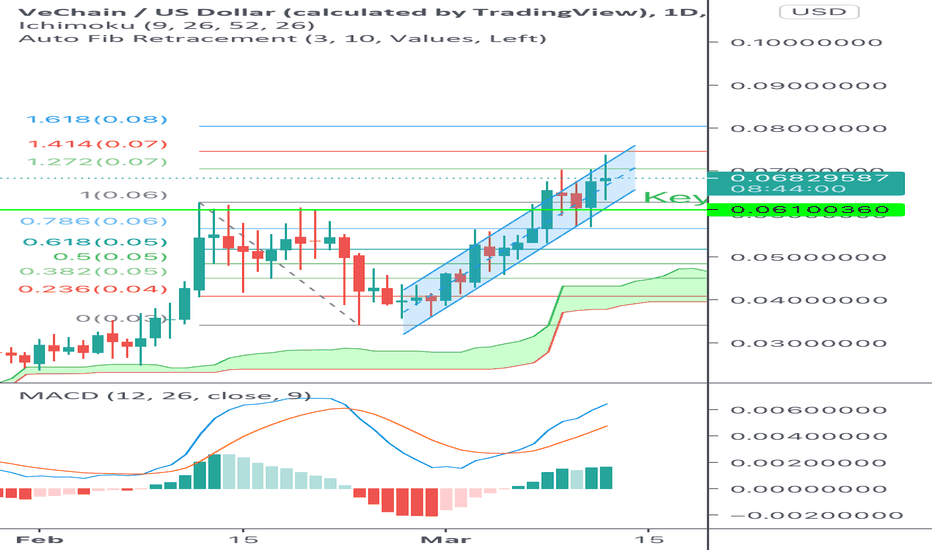The width and height of the screenshot is (932, 550).
Task: Click the green Key annotation text
Action: point(676,197)
